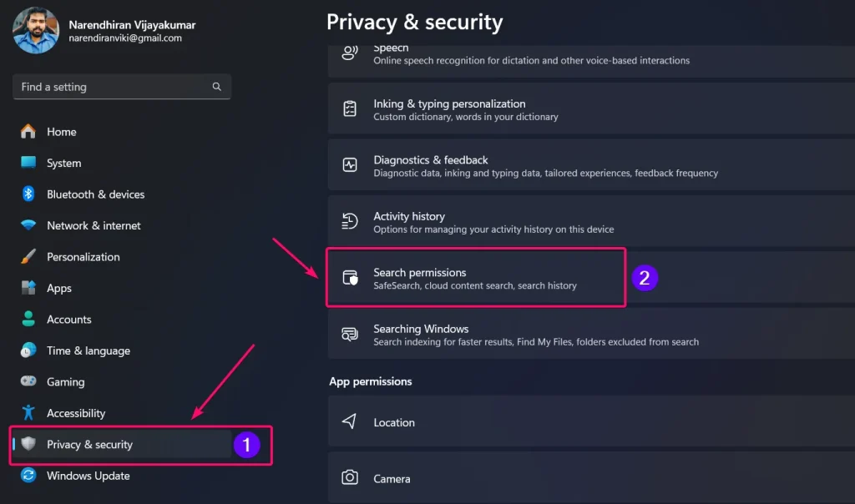Click the Search permissions shield icon
The width and height of the screenshot is (855, 504).
[350, 277]
